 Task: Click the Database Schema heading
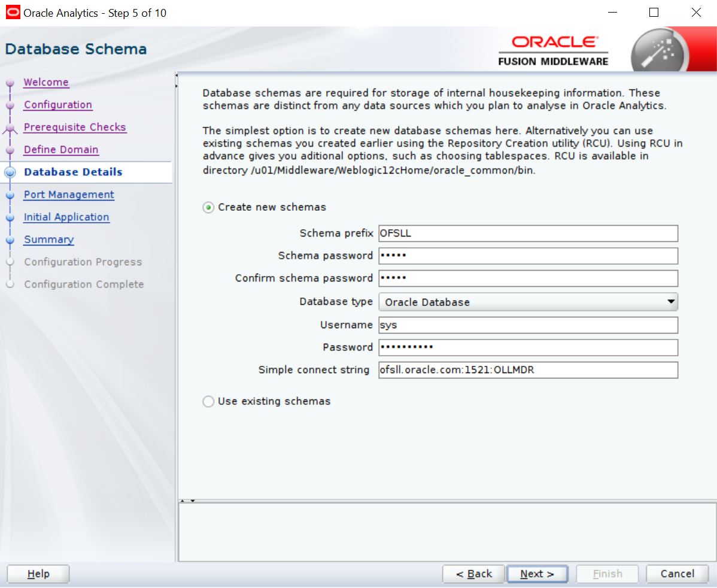point(76,49)
